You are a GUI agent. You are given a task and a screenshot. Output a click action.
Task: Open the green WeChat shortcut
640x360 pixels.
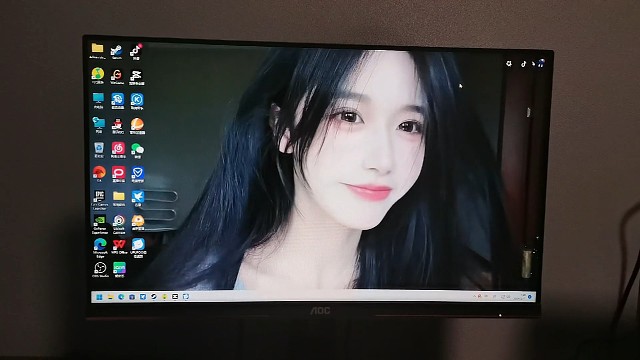[137, 149]
